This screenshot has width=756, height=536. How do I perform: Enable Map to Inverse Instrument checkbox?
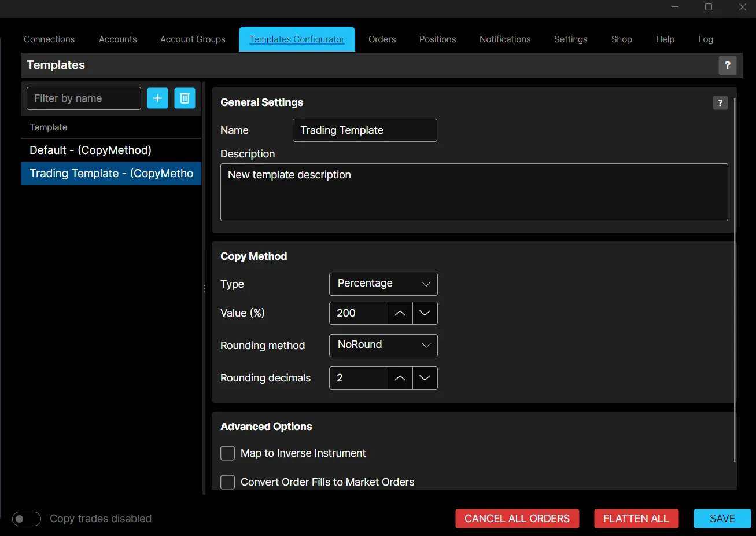pyautogui.click(x=228, y=453)
